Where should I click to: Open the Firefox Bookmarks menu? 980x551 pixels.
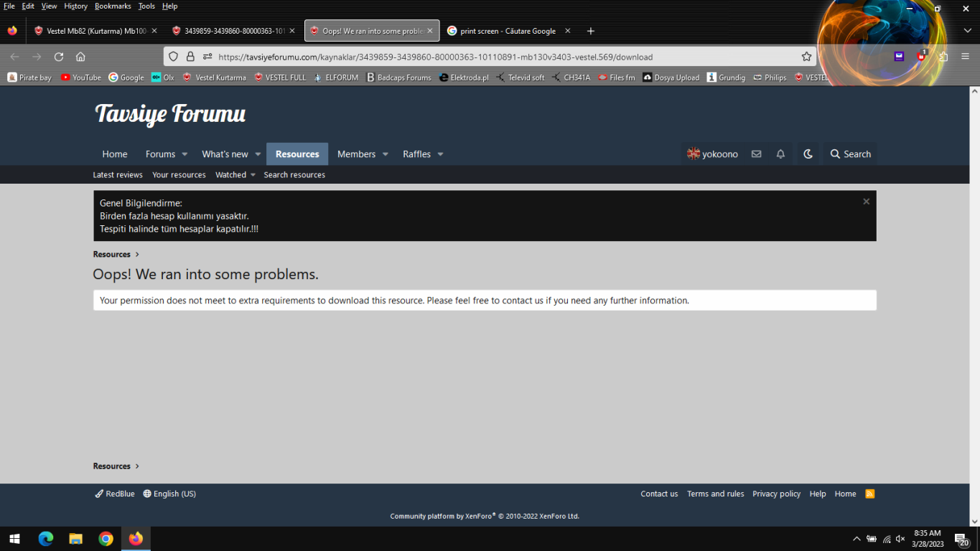coord(113,6)
